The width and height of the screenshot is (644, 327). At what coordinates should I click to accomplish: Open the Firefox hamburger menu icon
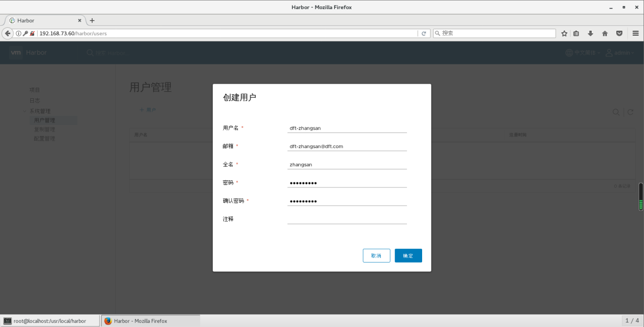pos(636,33)
